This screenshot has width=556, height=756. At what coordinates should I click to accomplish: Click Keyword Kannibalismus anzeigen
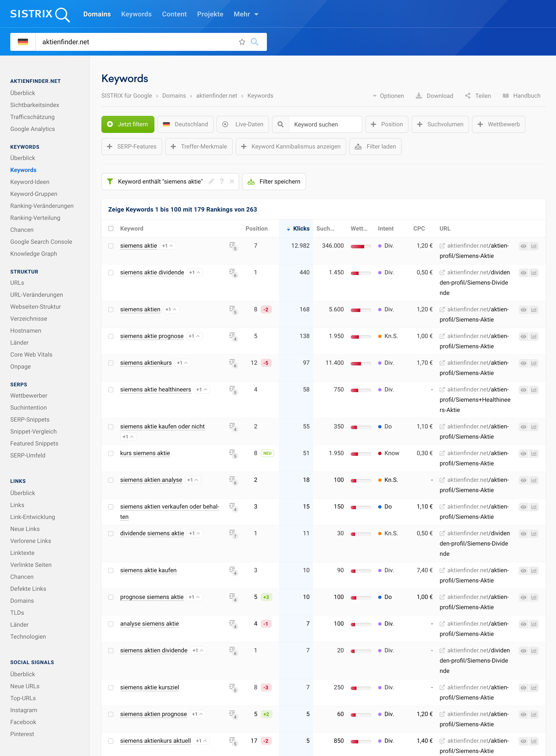291,147
